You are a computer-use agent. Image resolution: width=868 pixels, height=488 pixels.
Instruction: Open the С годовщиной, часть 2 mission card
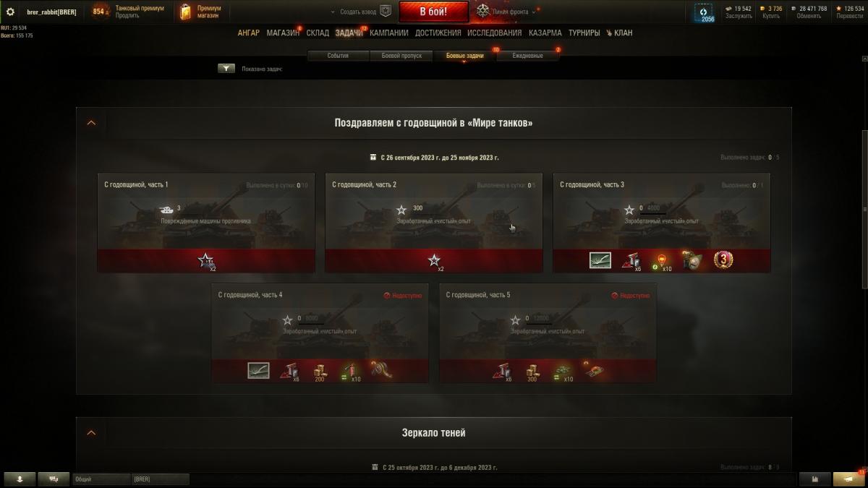click(434, 223)
